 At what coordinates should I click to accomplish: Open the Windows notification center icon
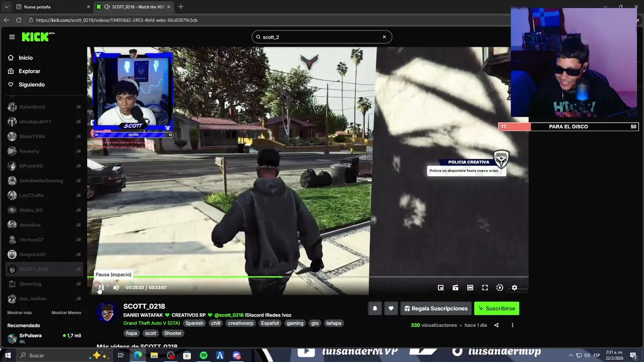click(x=633, y=355)
